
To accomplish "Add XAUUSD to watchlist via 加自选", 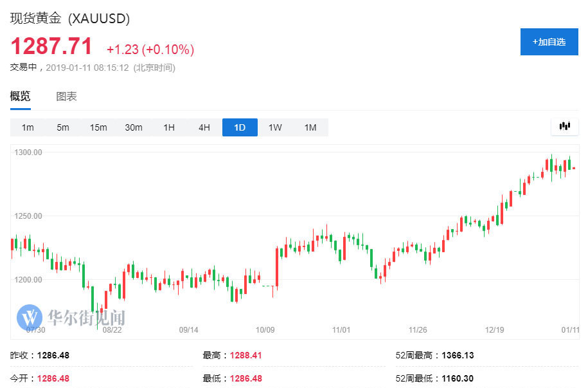I will pyautogui.click(x=549, y=42).
